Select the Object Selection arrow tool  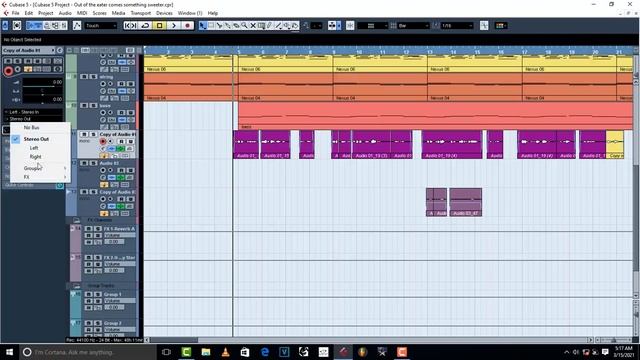(x=202, y=26)
